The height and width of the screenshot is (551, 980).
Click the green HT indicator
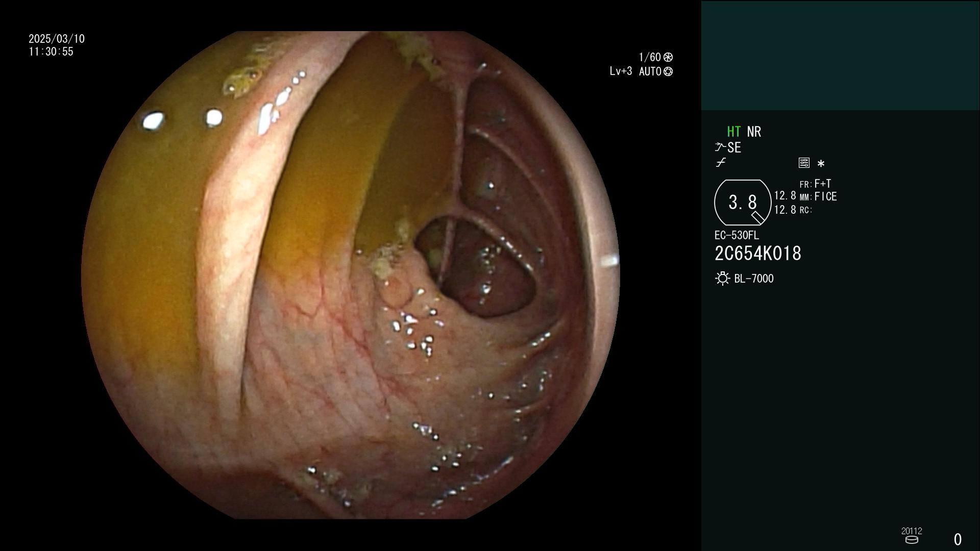[733, 132]
